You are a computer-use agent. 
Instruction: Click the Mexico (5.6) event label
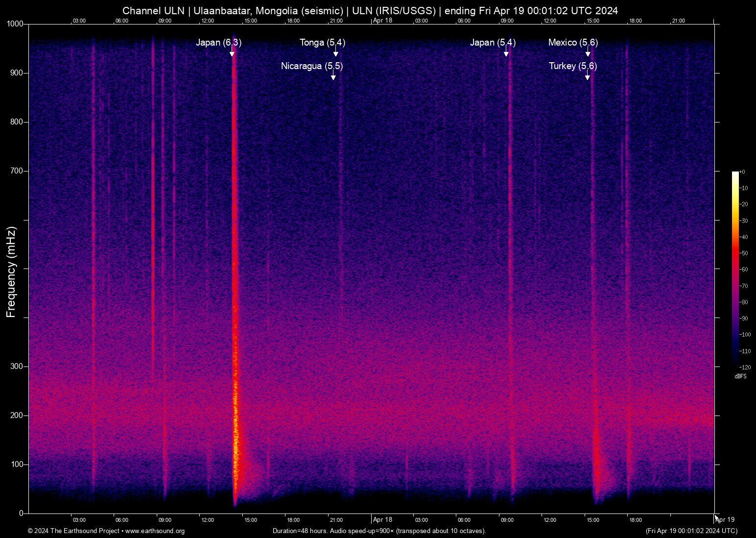[573, 43]
